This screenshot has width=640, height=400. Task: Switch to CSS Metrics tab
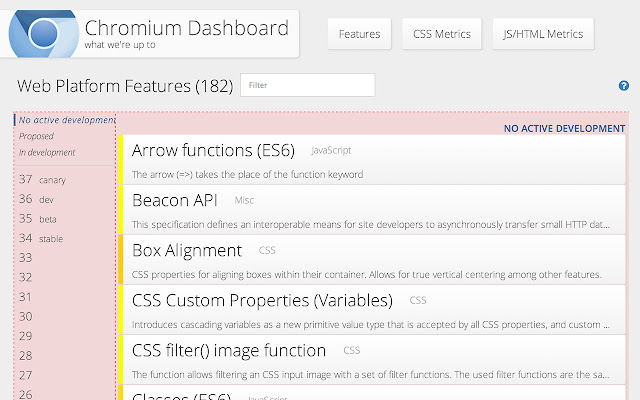point(442,34)
